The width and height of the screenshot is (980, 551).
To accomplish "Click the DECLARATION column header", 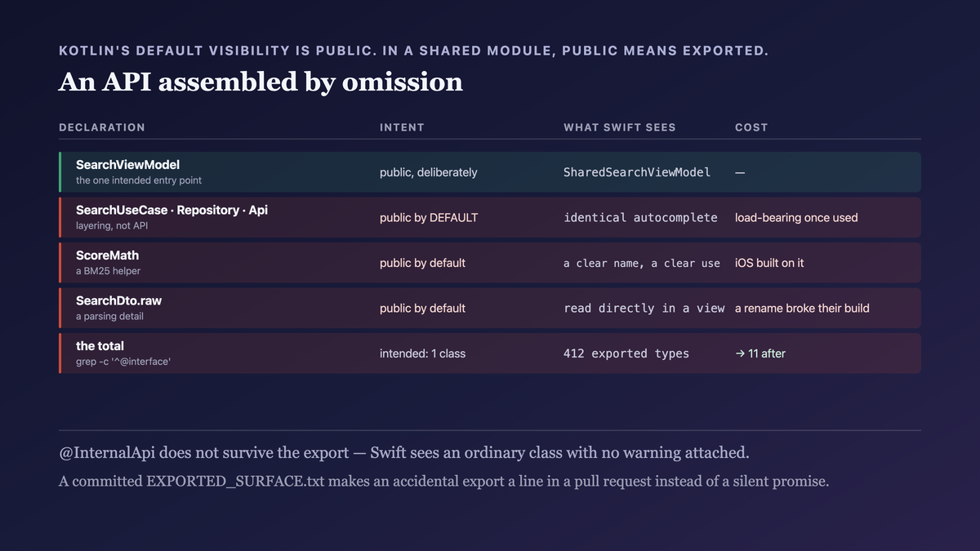I will click(x=102, y=127).
